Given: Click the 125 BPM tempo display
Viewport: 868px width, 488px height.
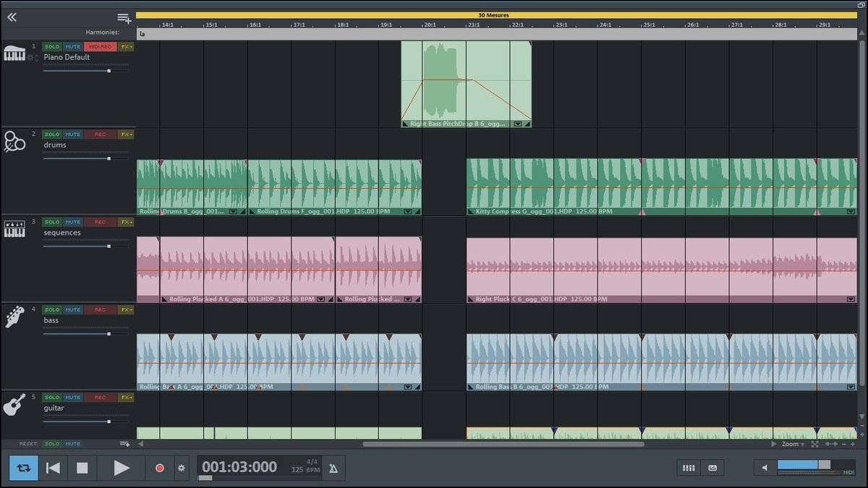Looking at the screenshot, I should (307, 470).
